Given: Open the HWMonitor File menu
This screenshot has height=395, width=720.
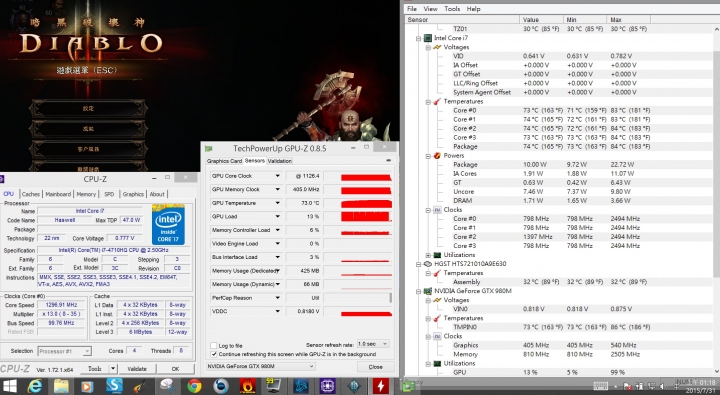Looking at the screenshot, I should 412,9.
